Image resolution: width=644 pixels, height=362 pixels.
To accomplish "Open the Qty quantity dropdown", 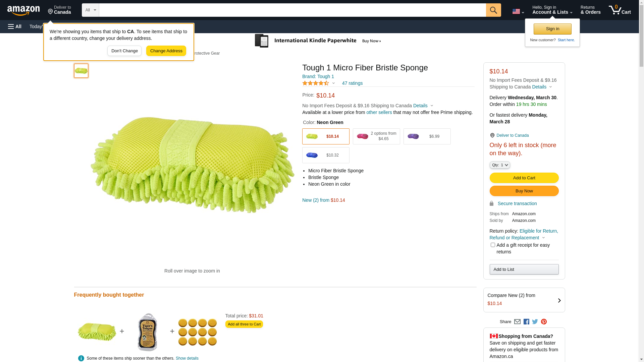I will pos(499,165).
